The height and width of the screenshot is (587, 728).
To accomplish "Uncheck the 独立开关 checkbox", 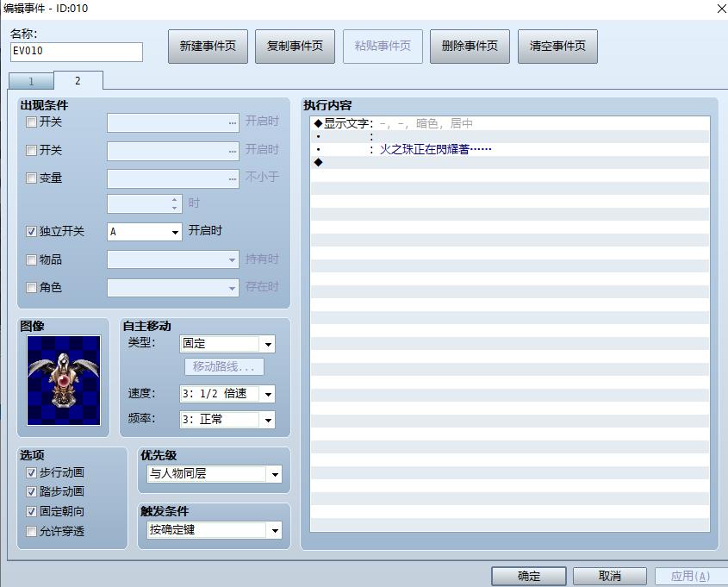I will coord(31,231).
